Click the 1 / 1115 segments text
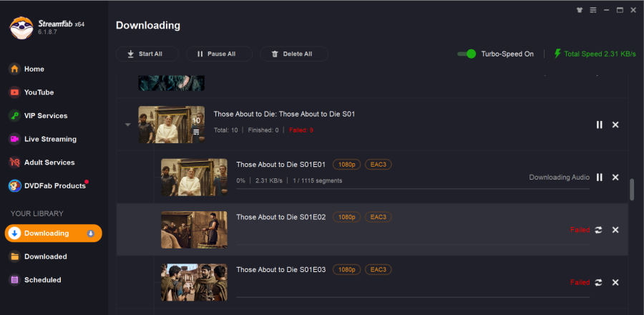 click(318, 180)
